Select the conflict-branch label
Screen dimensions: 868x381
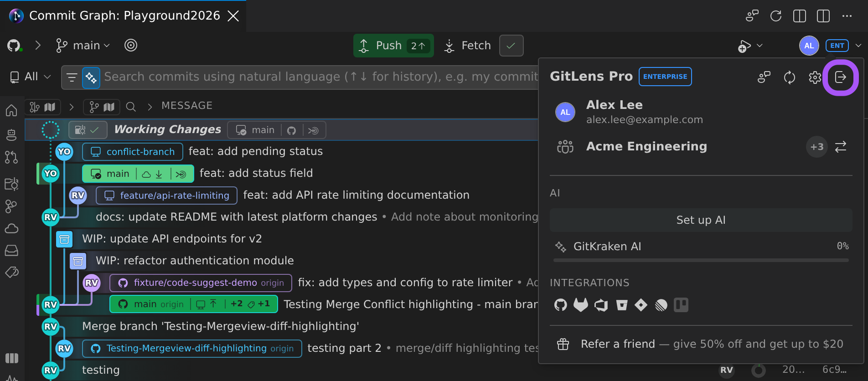(x=133, y=152)
